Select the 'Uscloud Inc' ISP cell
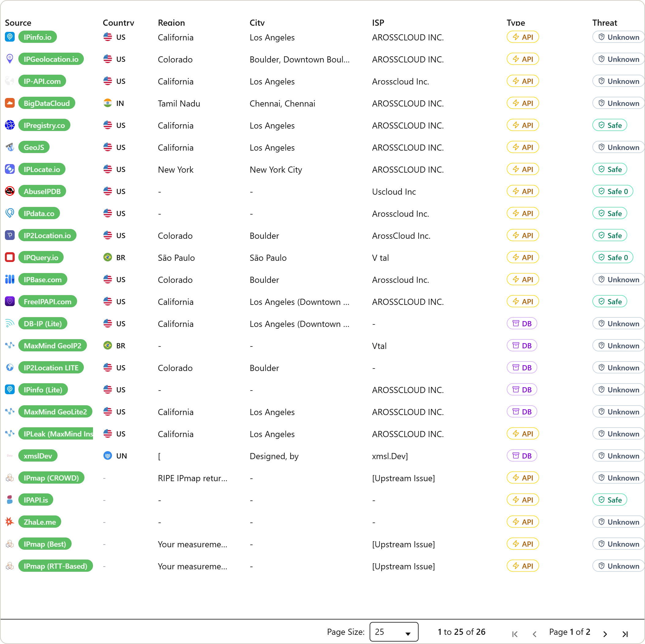Viewport: 645px width, 644px height. click(x=394, y=192)
